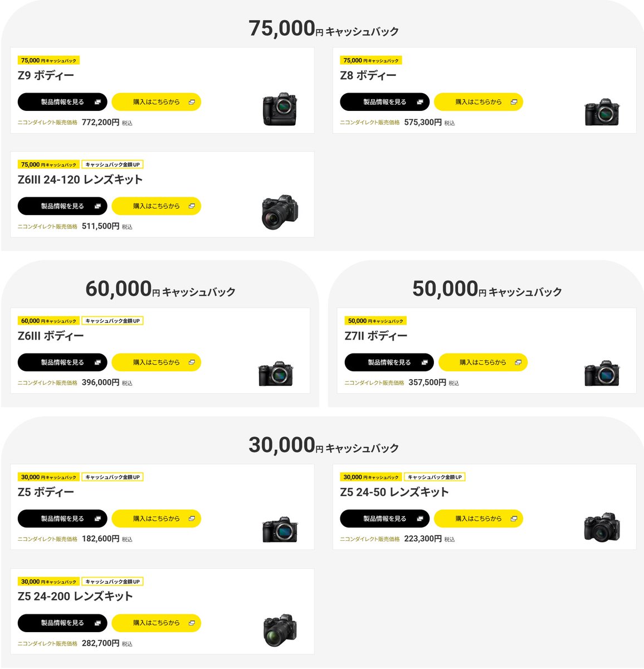The image size is (644, 669).
Task: Click Z6III 24-120 lens kit camera image
Action: click(280, 212)
